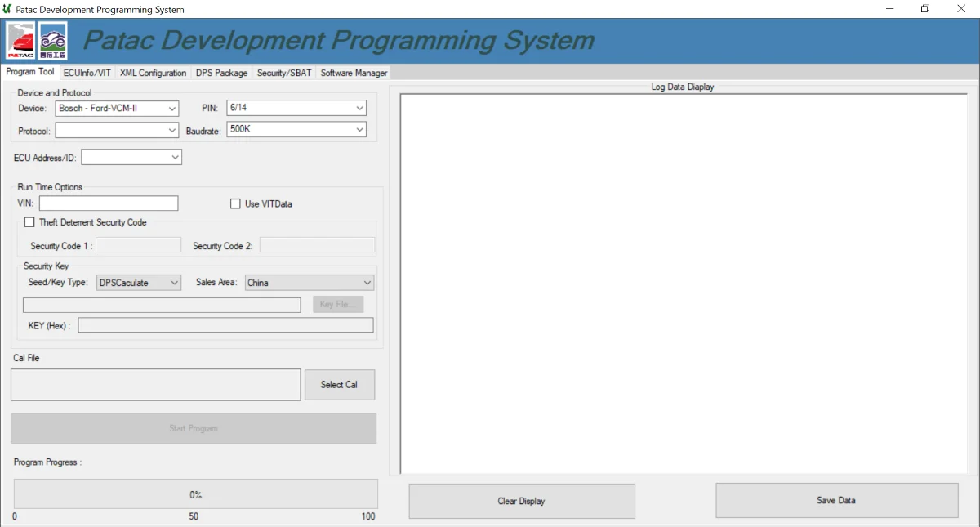Viewport: 980px width, 527px height.
Task: Open the Device dropdown
Action: [117, 109]
